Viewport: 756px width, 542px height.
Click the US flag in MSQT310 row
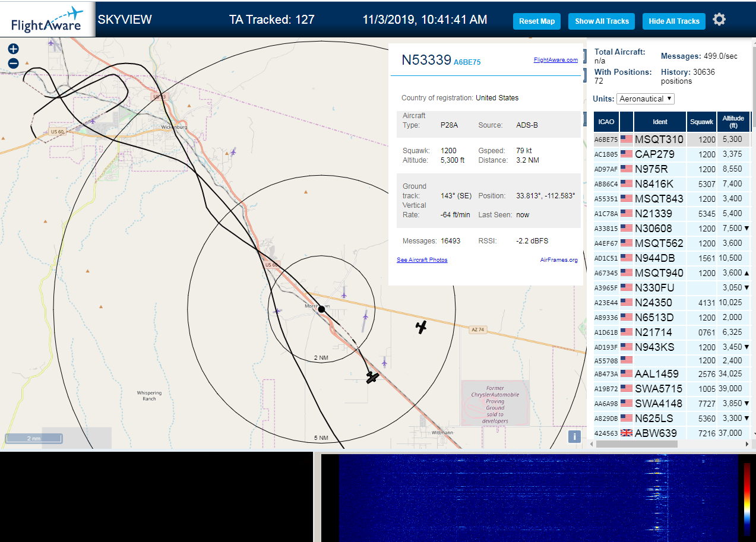pyautogui.click(x=627, y=140)
